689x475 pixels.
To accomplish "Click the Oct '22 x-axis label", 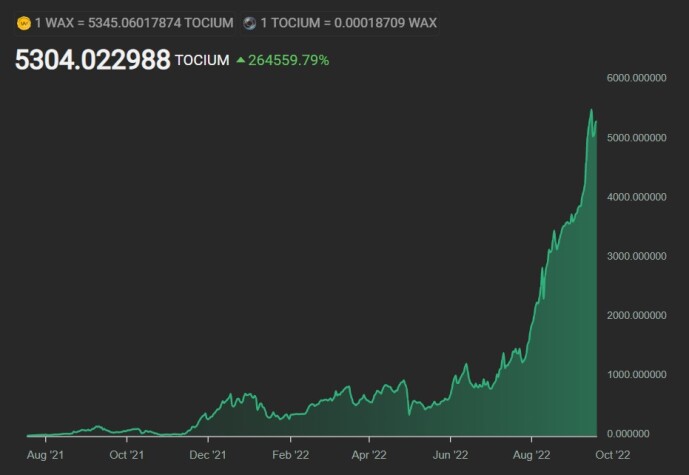I will coord(613,455).
